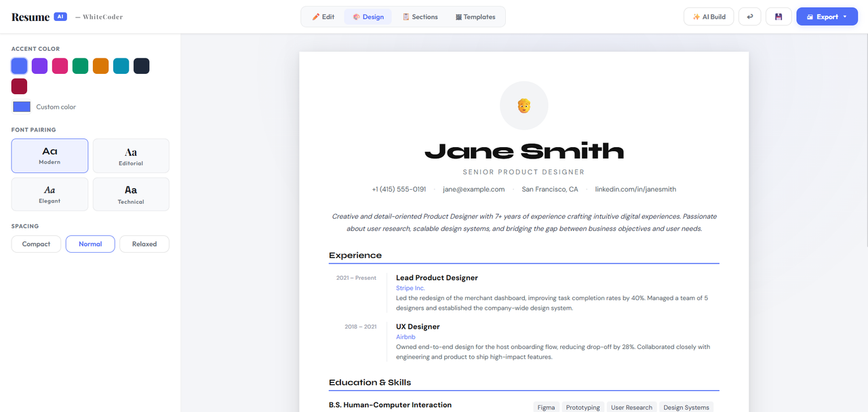Viewport: 868px width, 412px height.
Task: Click linkedin.com/in/janesmith link text
Action: tap(635, 189)
